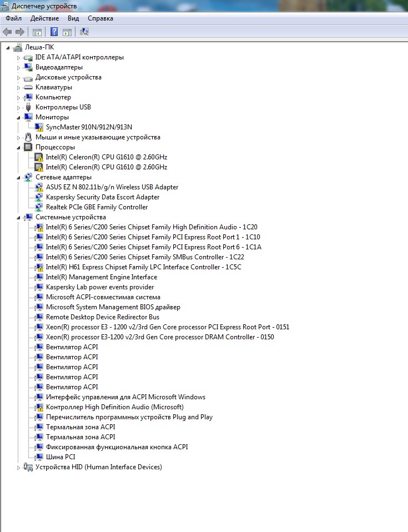Screen dimensions: 408x532
Task: Select the Мониторы category label
Action: coord(52,117)
